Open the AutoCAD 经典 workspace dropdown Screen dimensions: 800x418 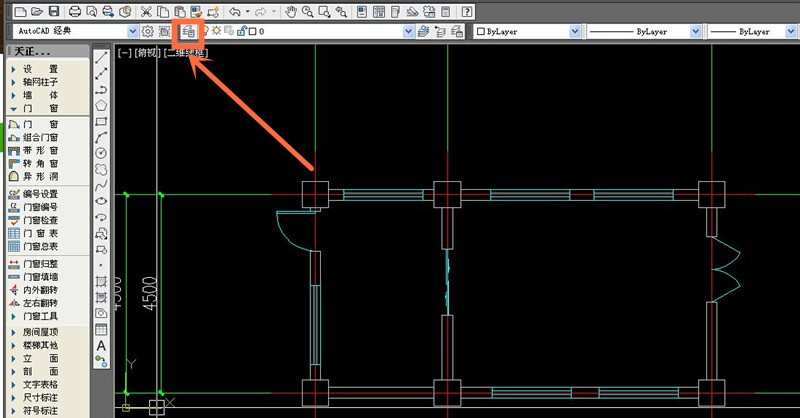[x=133, y=31]
